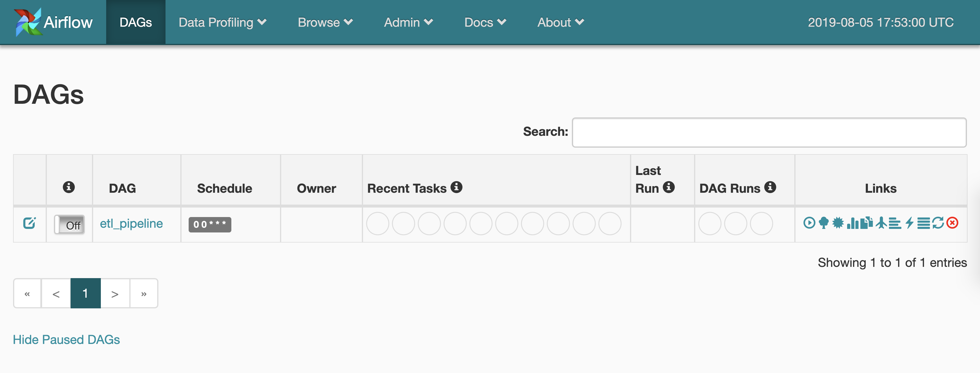Viewport: 980px width, 373px height.
Task: Click the info icon in the pause column header
Action: pos(69,187)
